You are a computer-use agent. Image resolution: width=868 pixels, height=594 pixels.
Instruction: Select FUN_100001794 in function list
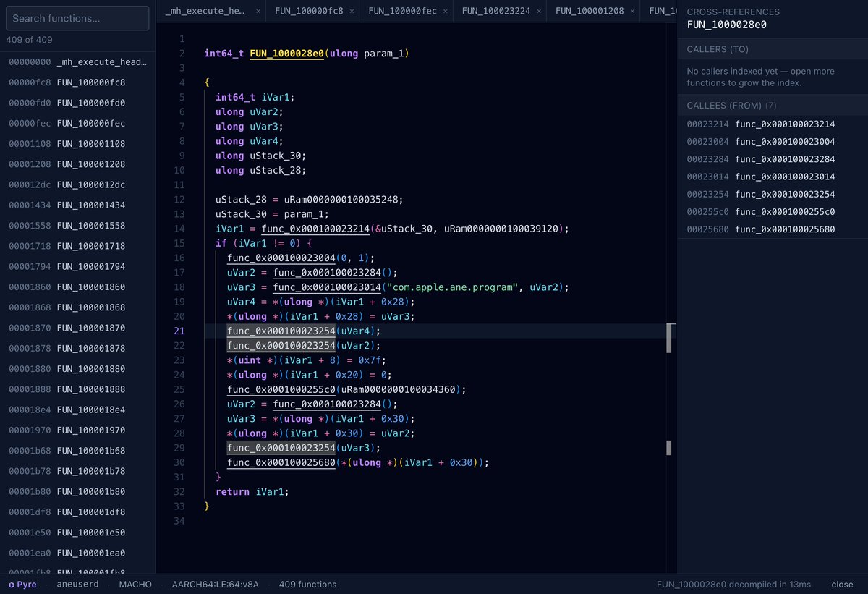pos(77,266)
